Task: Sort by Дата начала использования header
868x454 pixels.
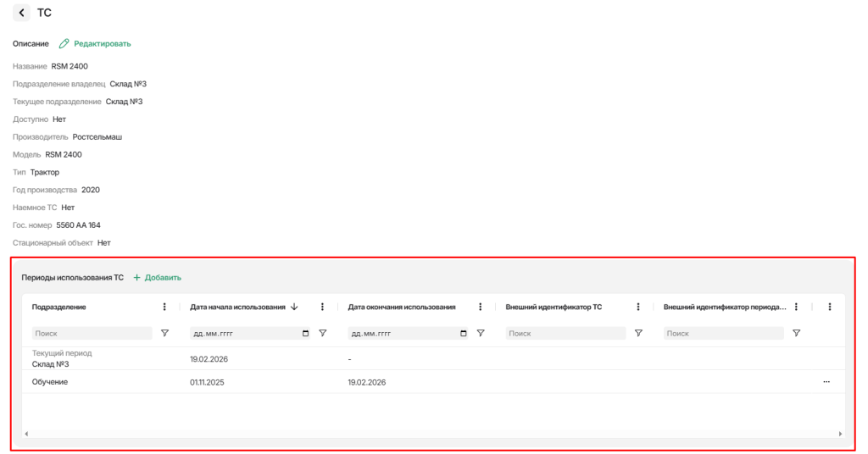Action: 238,307
